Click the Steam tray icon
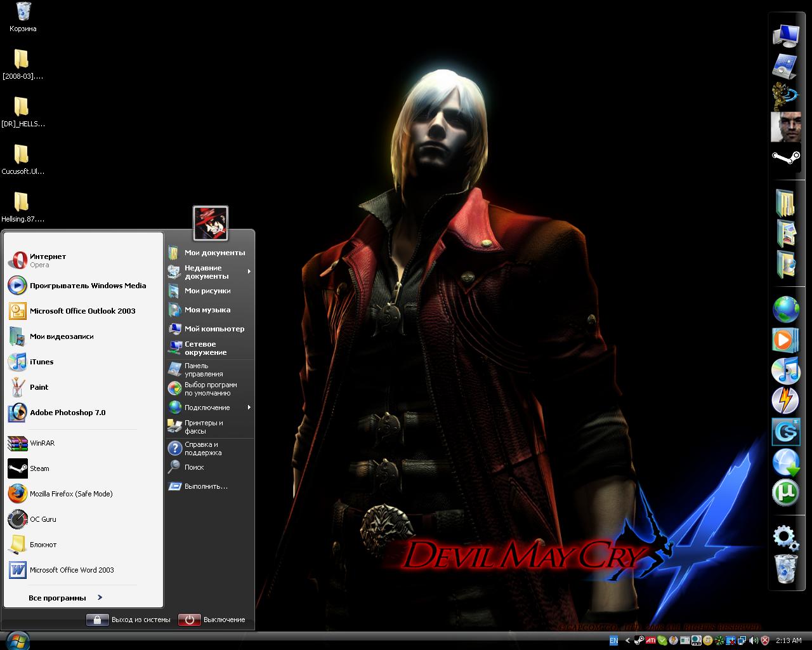The height and width of the screenshot is (650, 812). tap(639, 640)
